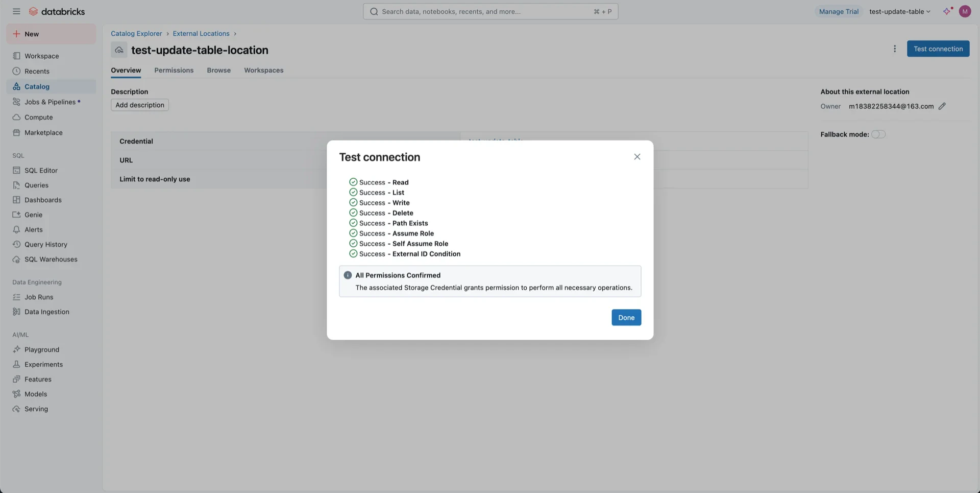Click the Marketplace icon

coord(16,133)
